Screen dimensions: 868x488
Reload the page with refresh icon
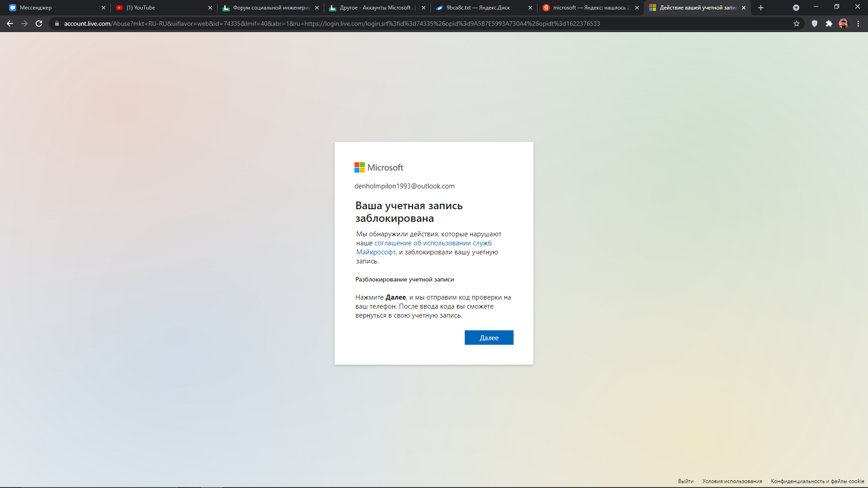pyautogui.click(x=39, y=23)
